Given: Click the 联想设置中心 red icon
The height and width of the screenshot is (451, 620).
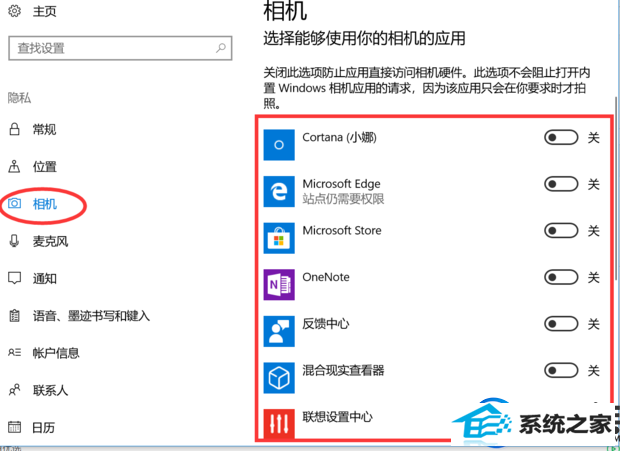Looking at the screenshot, I should (x=279, y=424).
